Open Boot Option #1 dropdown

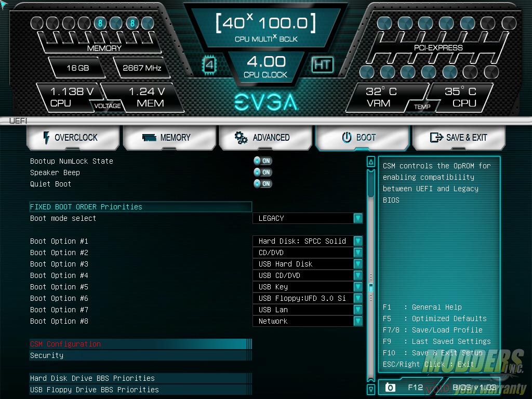[308, 241]
